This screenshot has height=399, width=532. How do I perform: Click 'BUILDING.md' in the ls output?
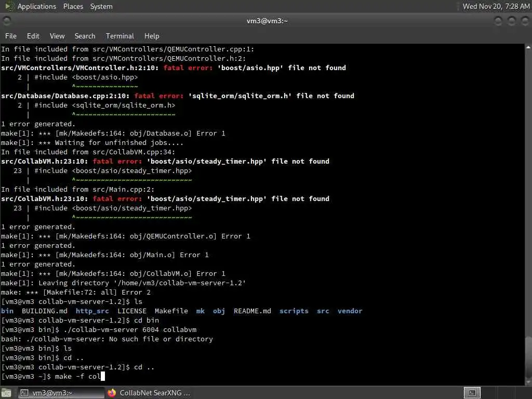(x=45, y=311)
